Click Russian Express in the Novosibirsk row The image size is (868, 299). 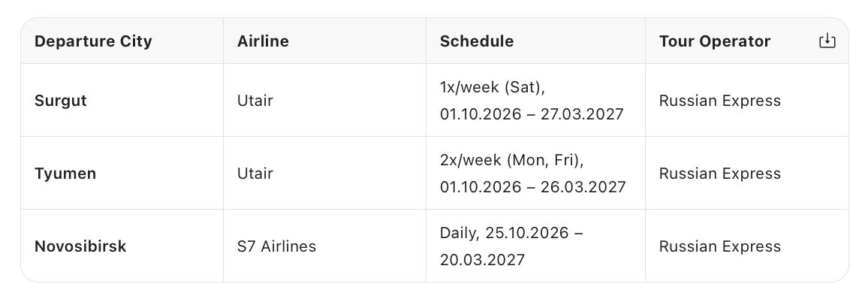click(720, 246)
